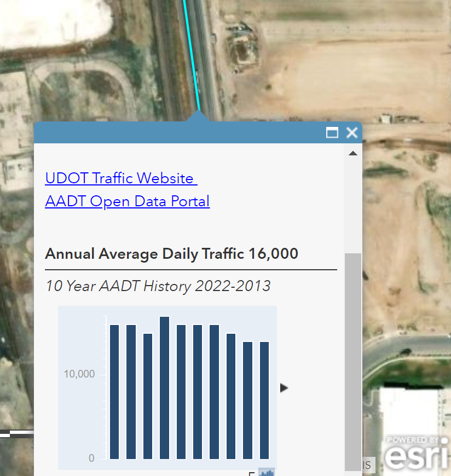Open UDOT Traffic Website link
451x476 pixels.
(120, 178)
